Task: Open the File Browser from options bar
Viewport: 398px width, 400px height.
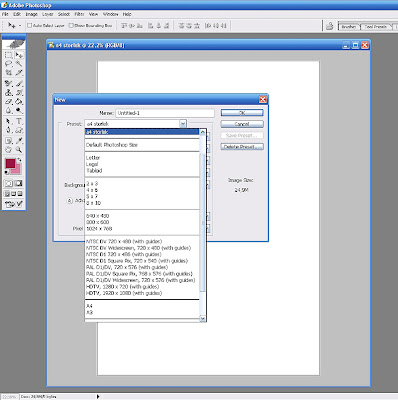Action: [x=329, y=26]
